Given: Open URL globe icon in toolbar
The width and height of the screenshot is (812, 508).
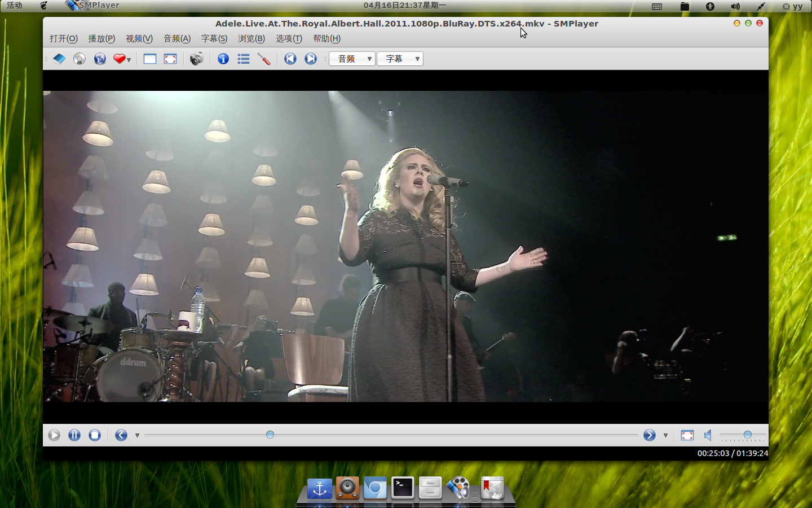Looking at the screenshot, I should coord(100,59).
